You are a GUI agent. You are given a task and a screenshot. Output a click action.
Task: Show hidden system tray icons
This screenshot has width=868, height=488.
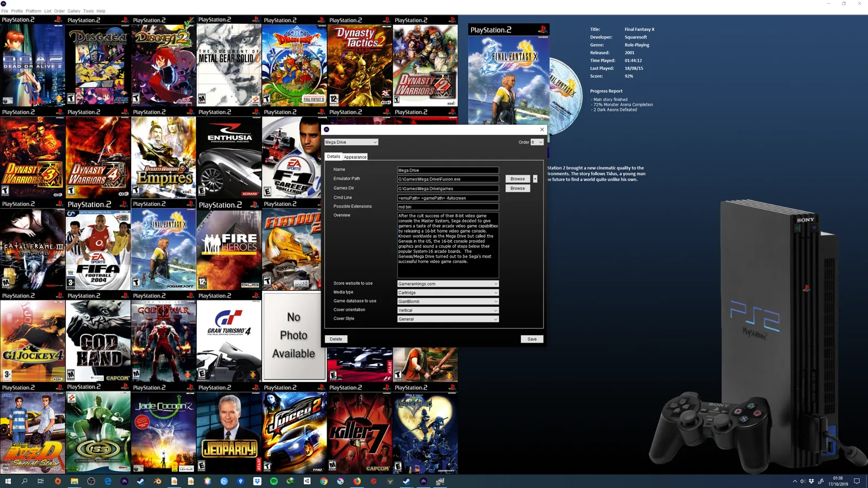[795, 481]
